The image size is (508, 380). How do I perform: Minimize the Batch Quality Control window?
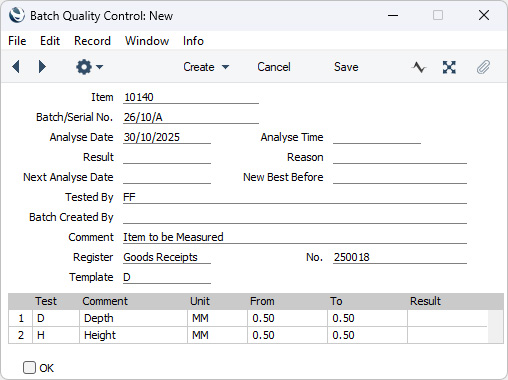click(393, 15)
